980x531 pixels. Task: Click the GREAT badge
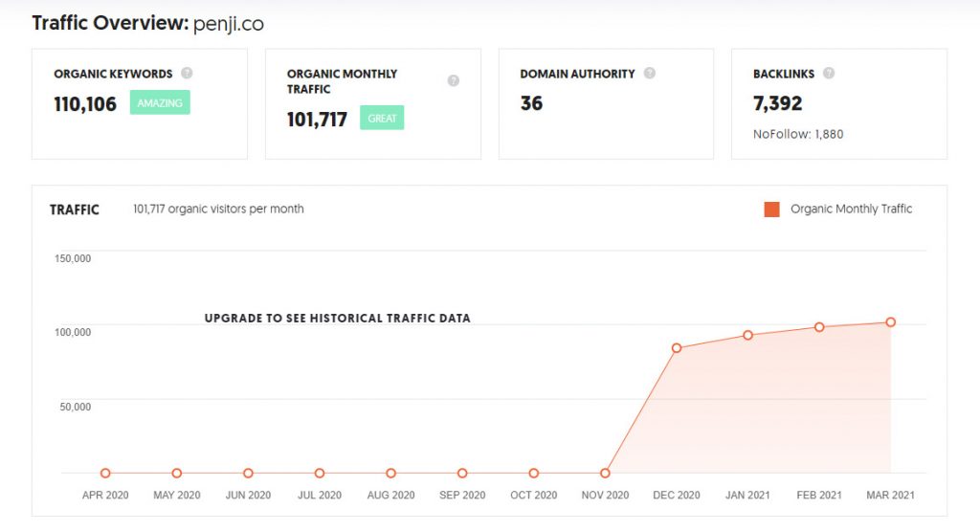tap(382, 118)
